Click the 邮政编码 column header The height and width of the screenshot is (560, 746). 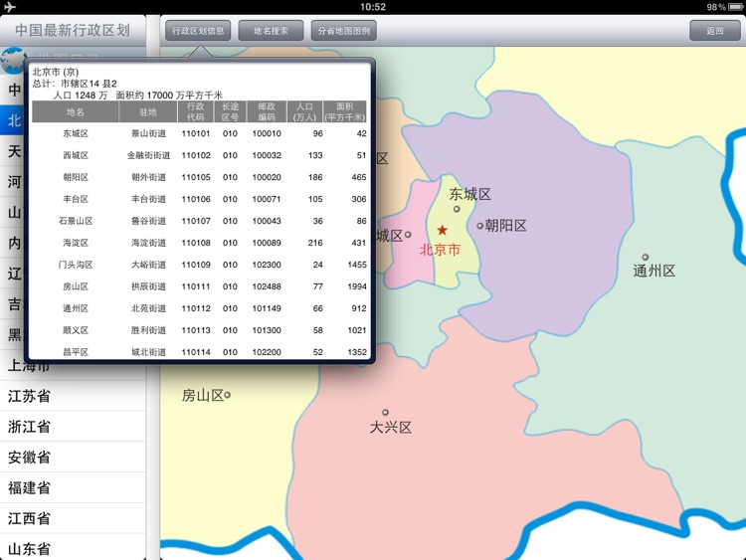pyautogui.click(x=267, y=111)
